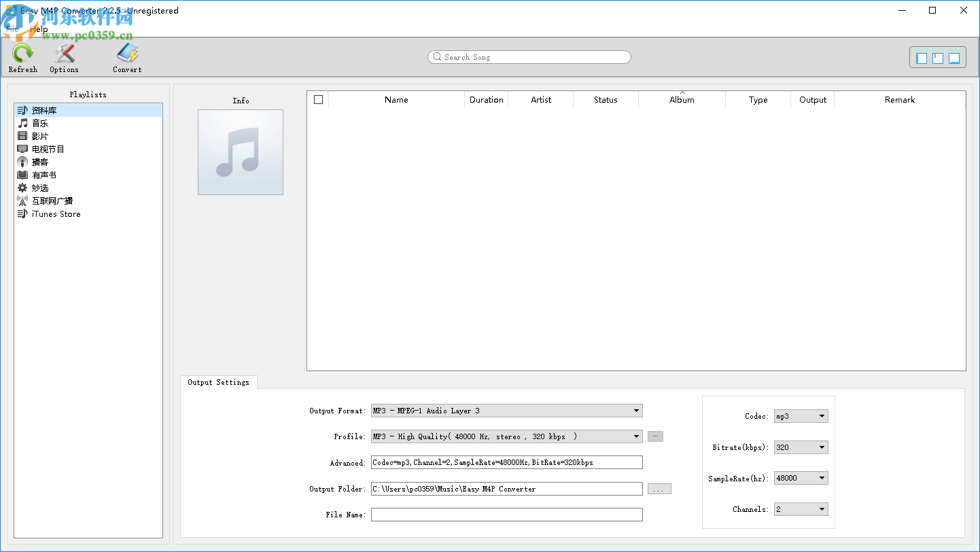Open the Output Format dropdown
Image resolution: width=980 pixels, height=552 pixels.
636,411
